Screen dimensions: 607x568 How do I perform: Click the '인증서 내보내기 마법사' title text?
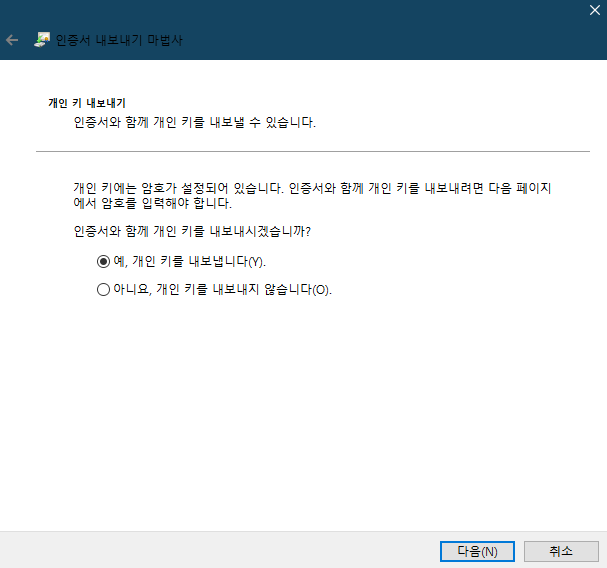click(x=119, y=40)
